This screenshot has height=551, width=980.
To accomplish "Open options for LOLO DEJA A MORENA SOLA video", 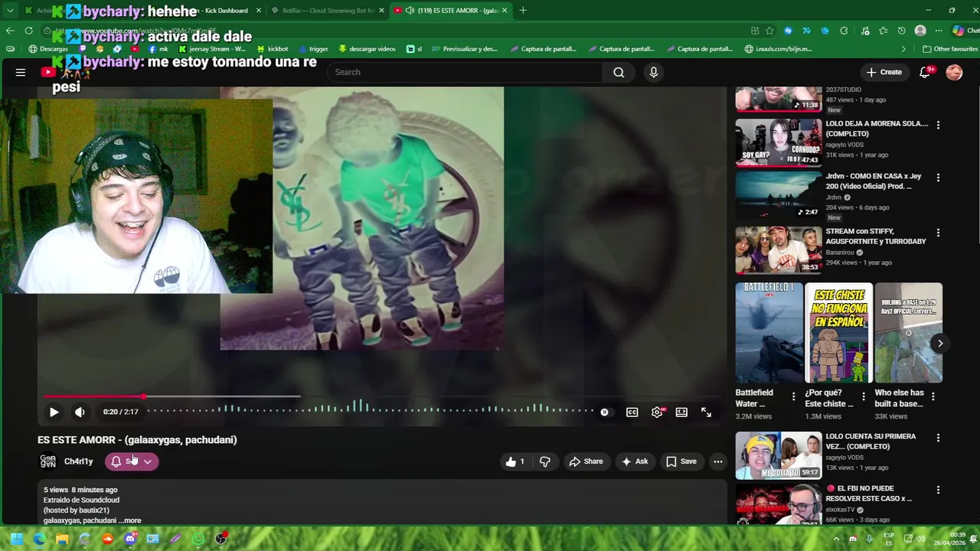I will (x=938, y=125).
